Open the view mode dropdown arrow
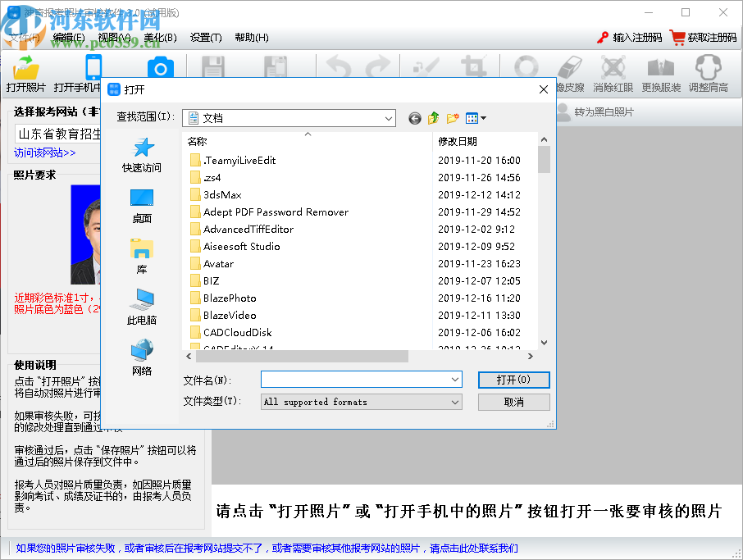This screenshot has height=560, width=743. (483, 117)
